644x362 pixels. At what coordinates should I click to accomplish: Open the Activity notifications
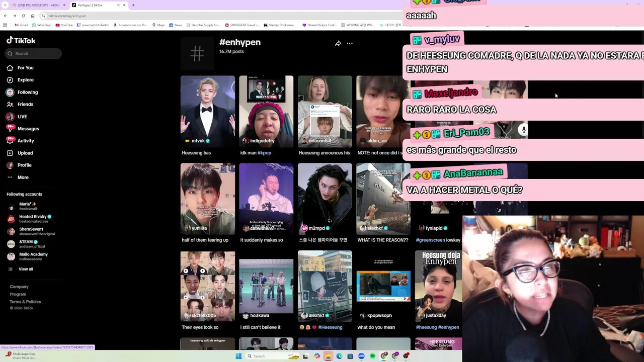(21, 141)
